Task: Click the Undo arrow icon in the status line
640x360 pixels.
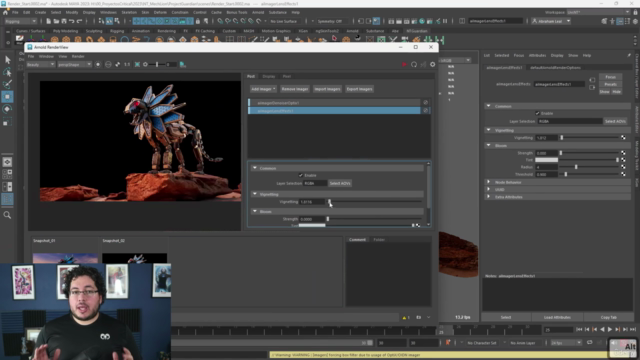Action: click(x=71, y=21)
